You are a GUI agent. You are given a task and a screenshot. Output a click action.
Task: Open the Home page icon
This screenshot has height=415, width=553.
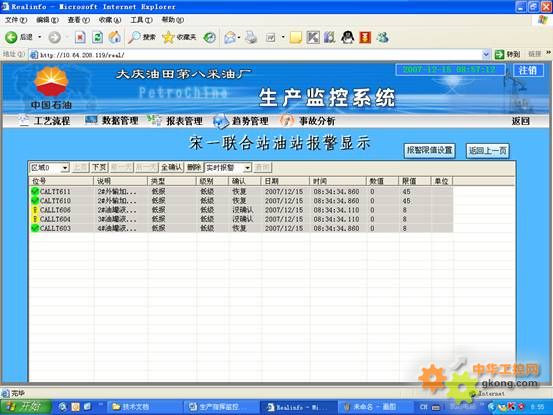114,37
